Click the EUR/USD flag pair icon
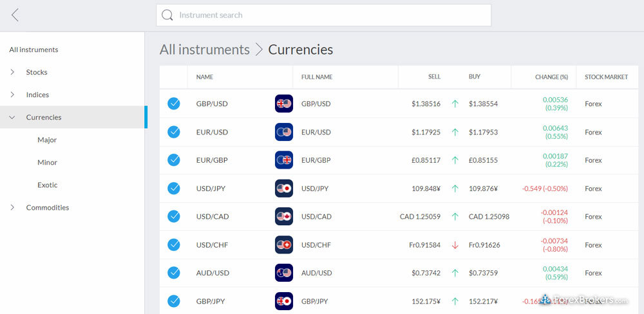The image size is (644, 314). click(x=283, y=132)
